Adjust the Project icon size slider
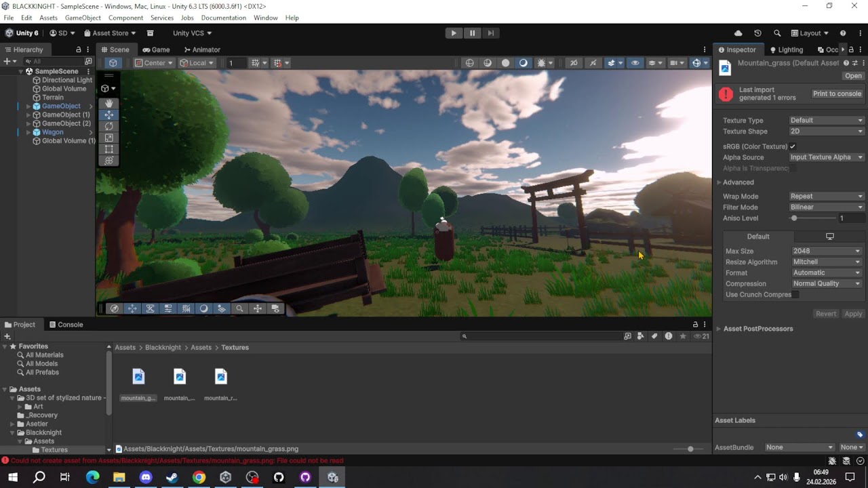The height and width of the screenshot is (488, 868). (x=690, y=449)
